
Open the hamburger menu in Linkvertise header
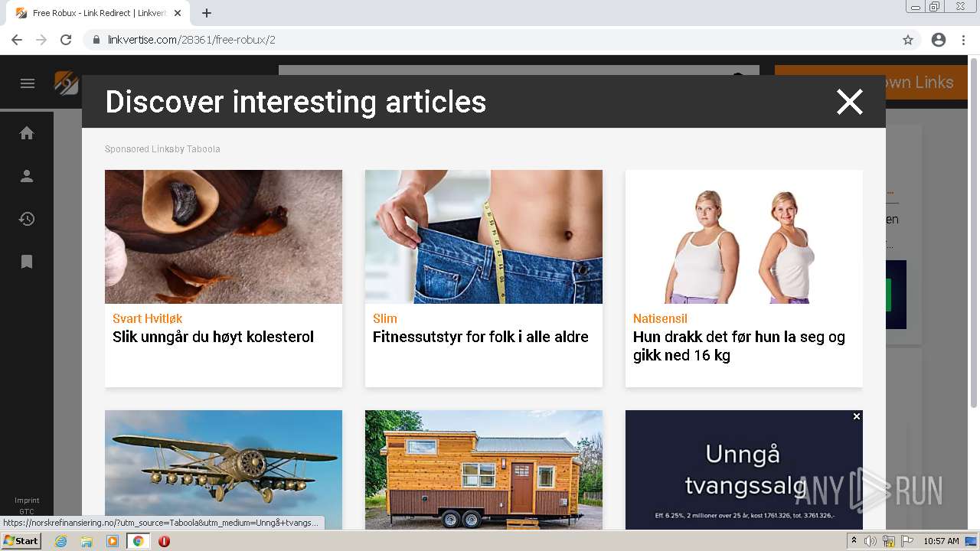coord(28,83)
